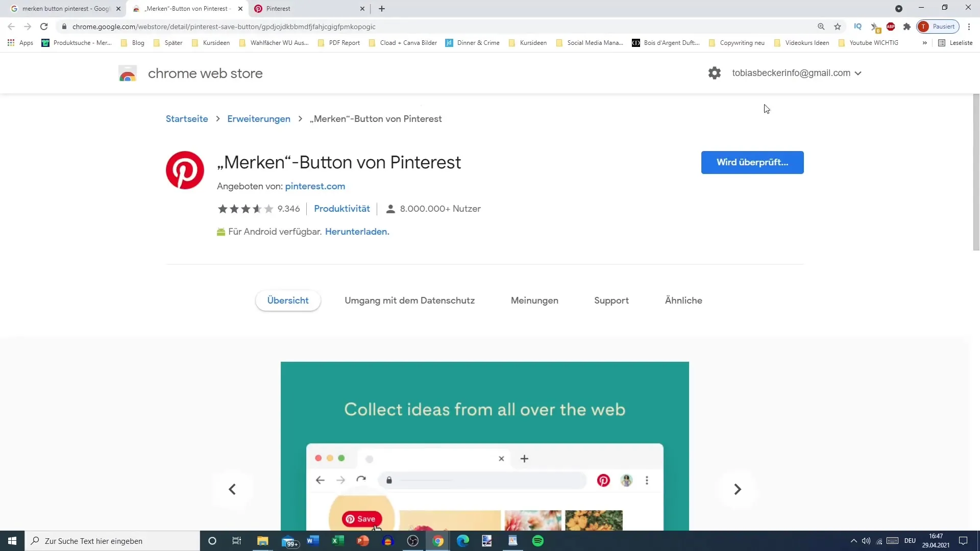Open the tab search dropdown in title bar
The width and height of the screenshot is (980, 551).
tap(899, 9)
